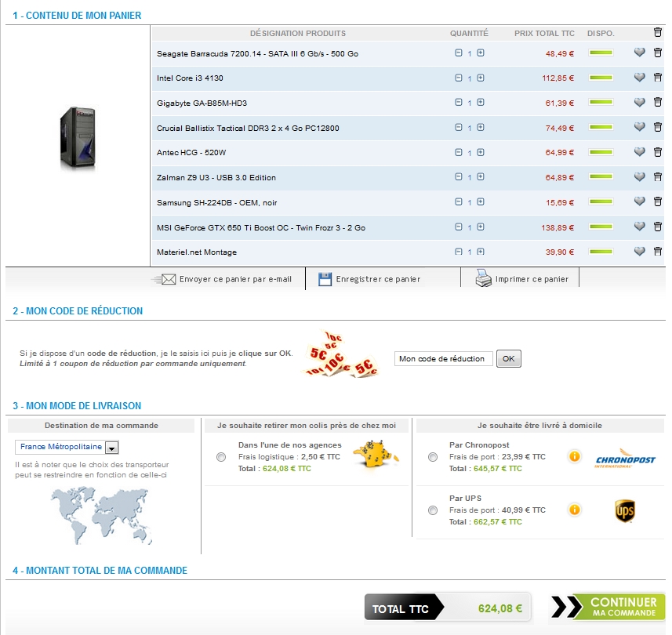The width and height of the screenshot is (672, 635).
Task: Add Gigabyte GA-B85M-HD3 to favorites
Action: tap(639, 102)
